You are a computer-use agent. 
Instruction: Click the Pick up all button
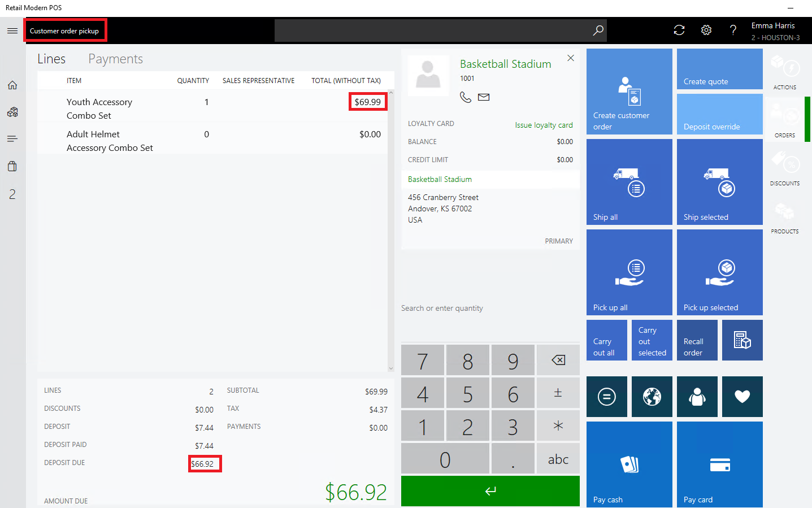tap(629, 272)
